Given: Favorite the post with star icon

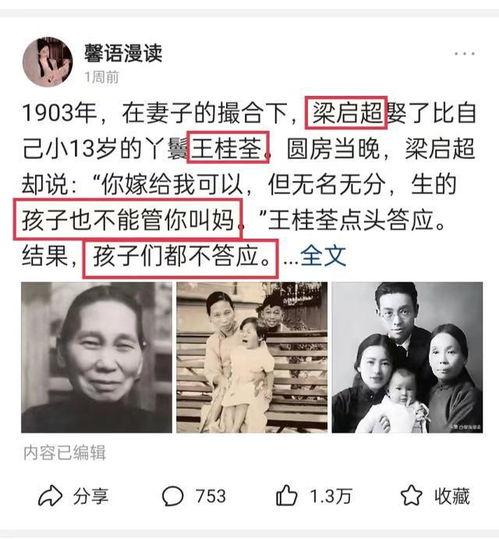Looking at the screenshot, I should tap(411, 495).
